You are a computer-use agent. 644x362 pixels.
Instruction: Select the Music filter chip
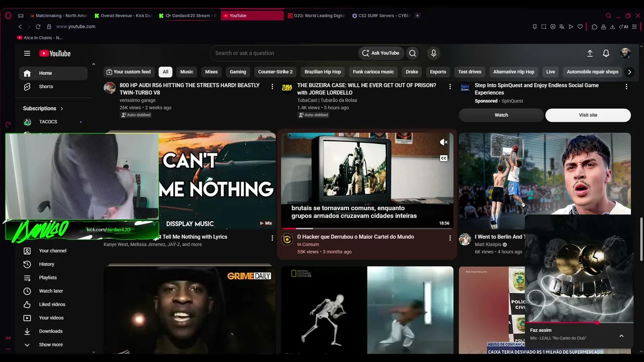click(187, 72)
